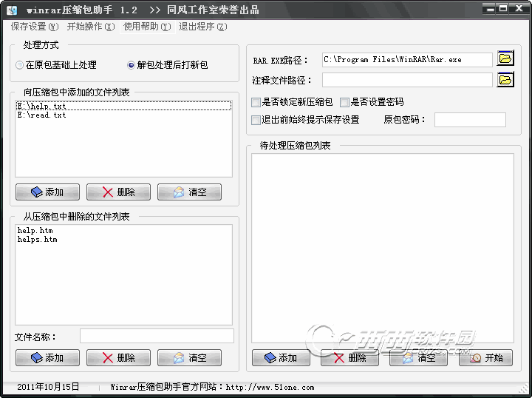Click 删除 under 待处理压缩包列表

click(x=349, y=357)
